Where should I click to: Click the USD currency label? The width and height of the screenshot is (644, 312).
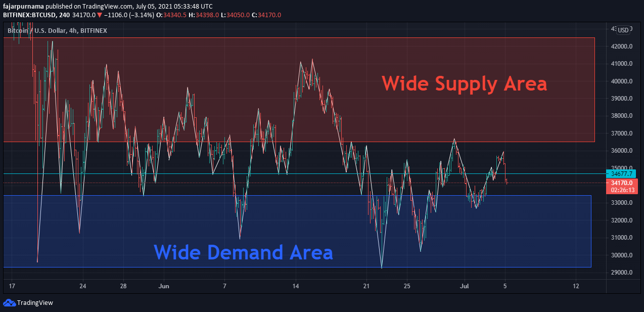623,30
